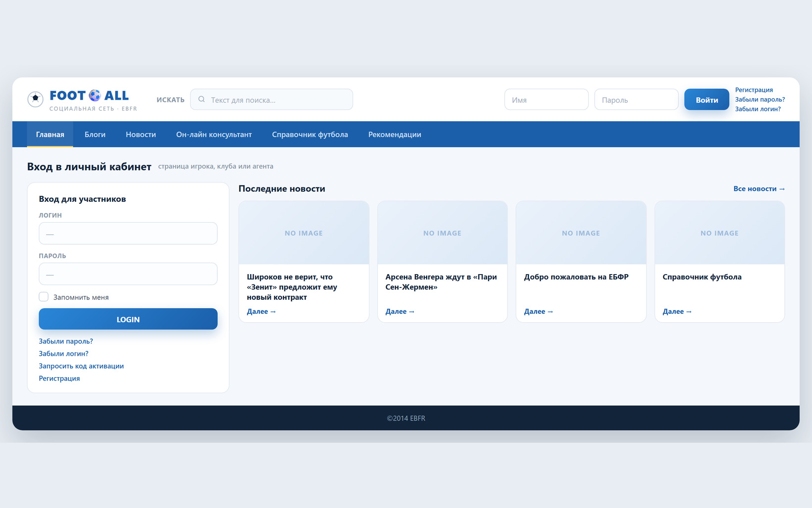Focus the ПАРОЛЬ field in login form

(128, 274)
